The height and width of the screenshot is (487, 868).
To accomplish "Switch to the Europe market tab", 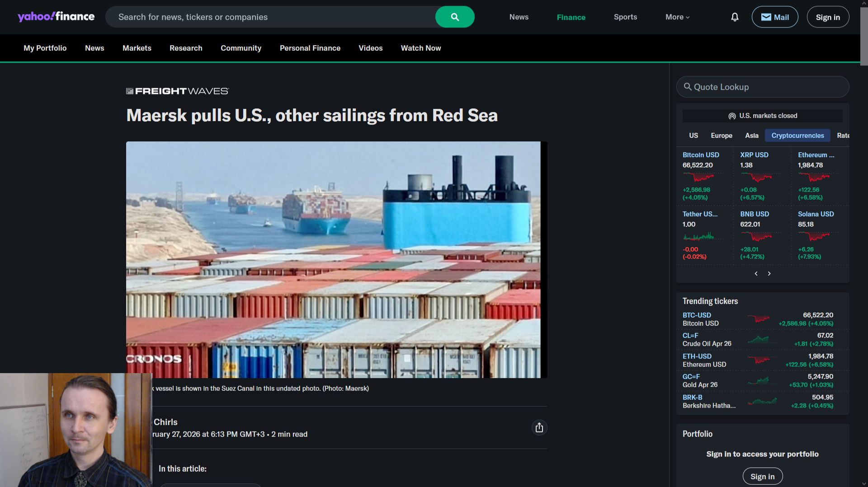I will click(722, 135).
